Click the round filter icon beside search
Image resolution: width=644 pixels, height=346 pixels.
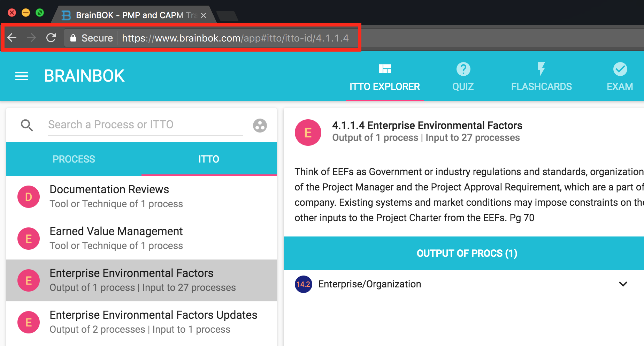click(x=260, y=126)
